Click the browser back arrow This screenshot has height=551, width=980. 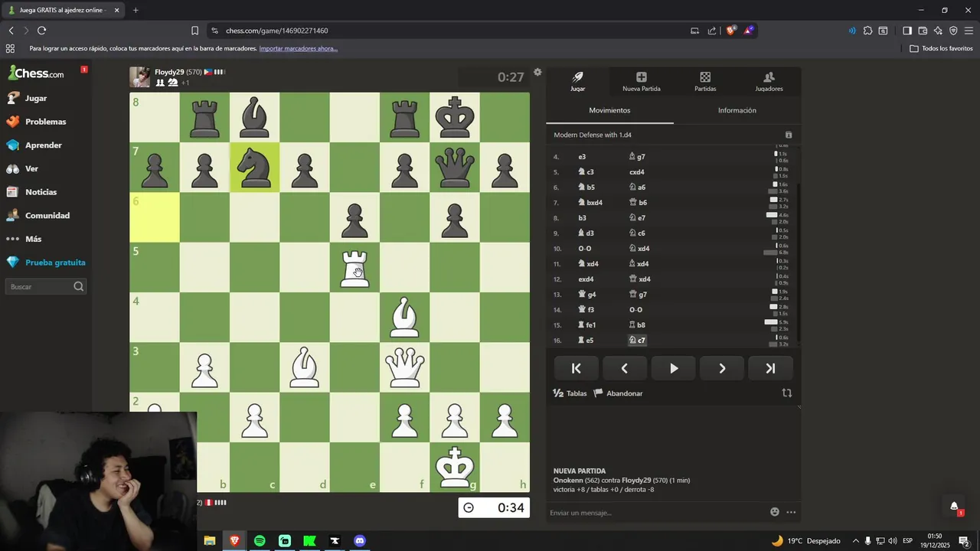[11, 31]
